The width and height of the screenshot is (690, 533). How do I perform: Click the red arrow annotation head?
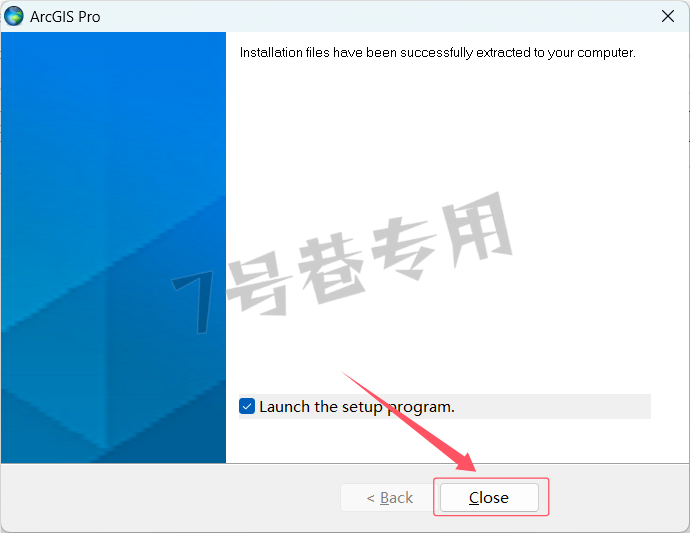tap(467, 463)
